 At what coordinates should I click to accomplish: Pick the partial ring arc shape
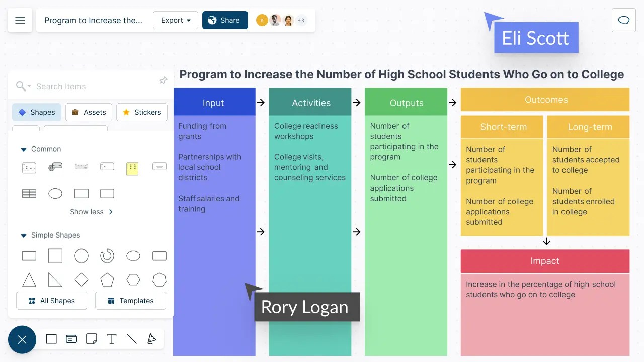(107, 256)
